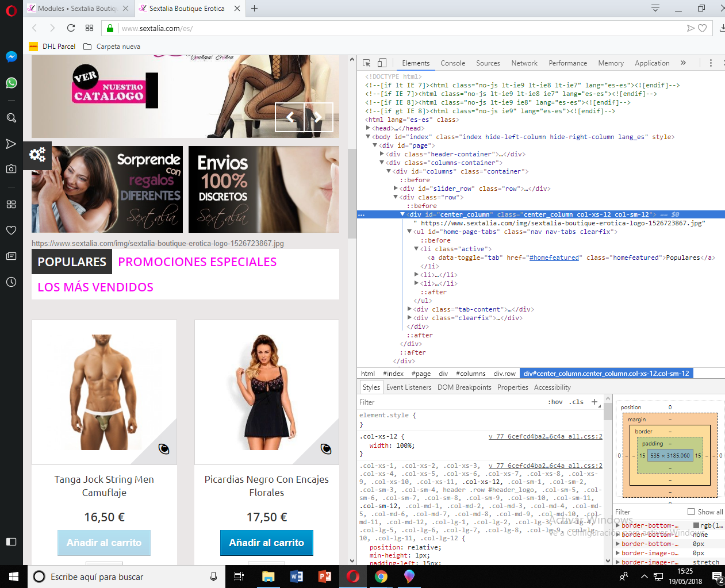This screenshot has width=725, height=588.
Task: Open the Network tab
Action: 524,63
